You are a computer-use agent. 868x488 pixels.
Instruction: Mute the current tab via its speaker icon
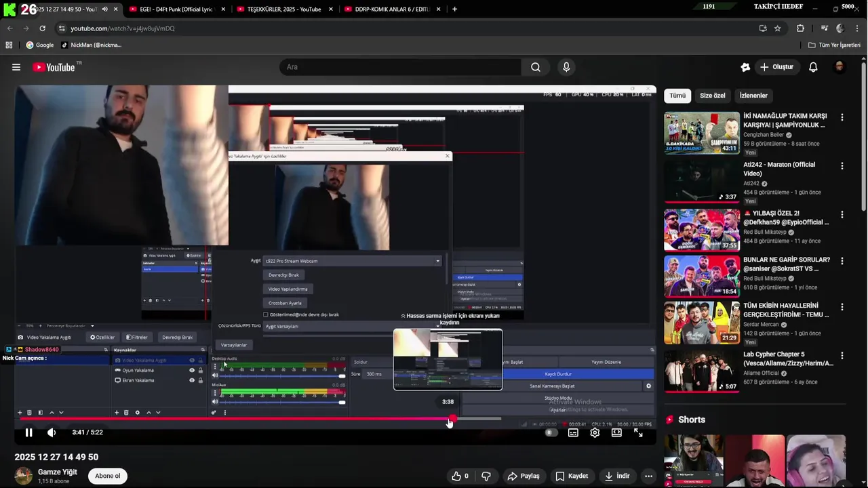[104, 9]
